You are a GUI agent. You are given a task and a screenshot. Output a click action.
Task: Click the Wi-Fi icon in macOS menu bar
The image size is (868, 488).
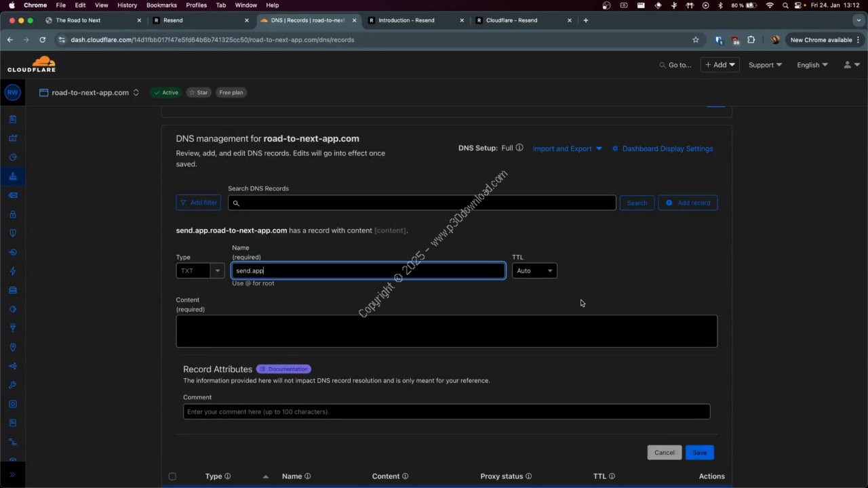770,5
